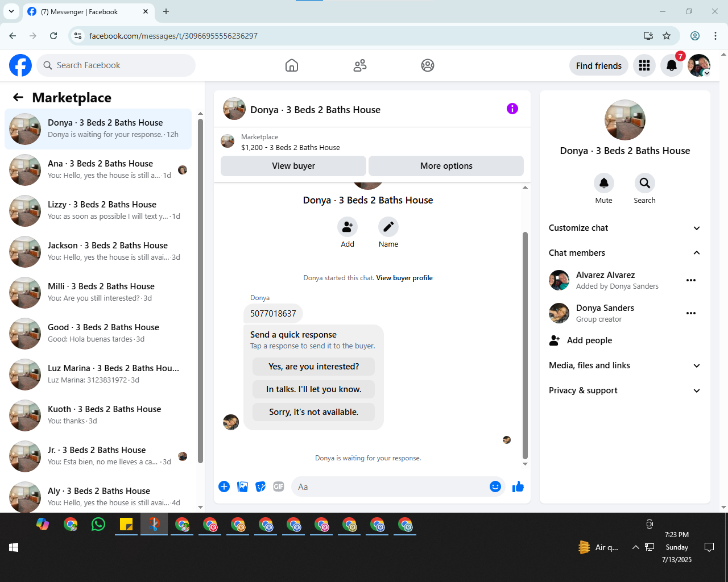This screenshot has width=728, height=582.
Task: Open Chrome tab search dropdown arrow
Action: [11, 11]
